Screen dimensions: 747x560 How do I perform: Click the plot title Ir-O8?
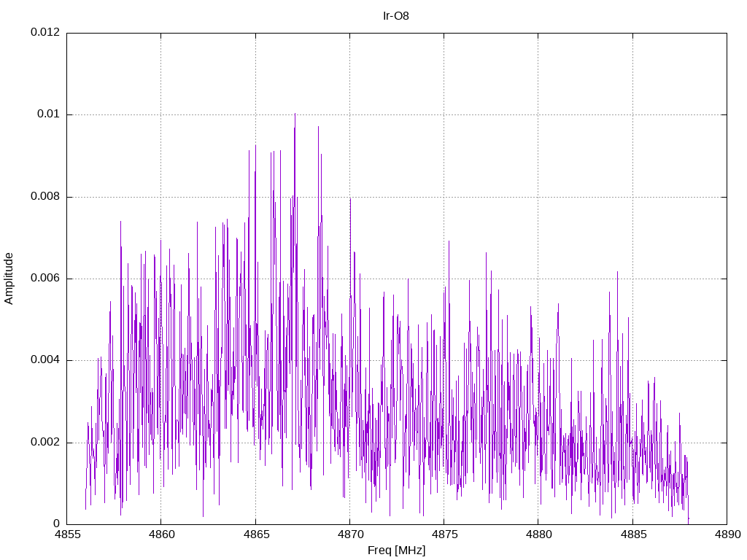pos(396,16)
